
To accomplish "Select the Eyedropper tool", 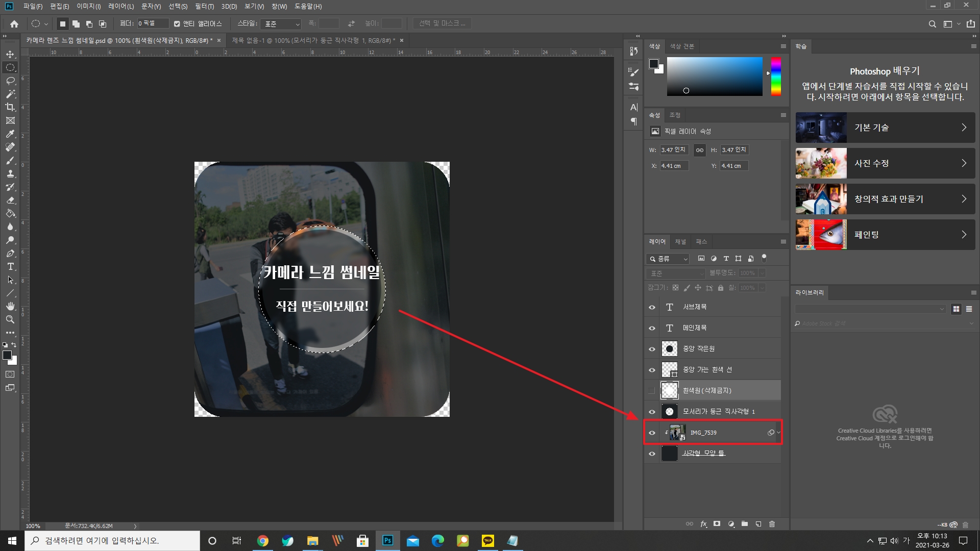I will point(10,134).
